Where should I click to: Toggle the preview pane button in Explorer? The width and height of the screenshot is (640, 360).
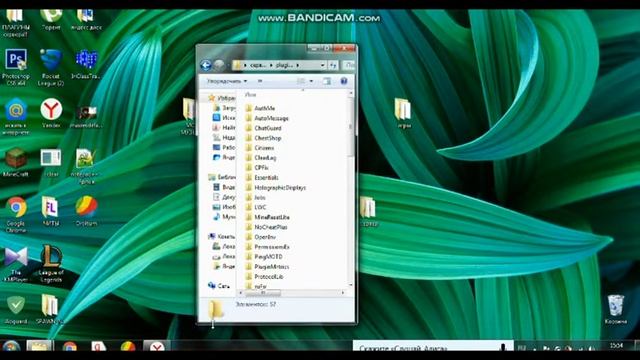point(327,81)
